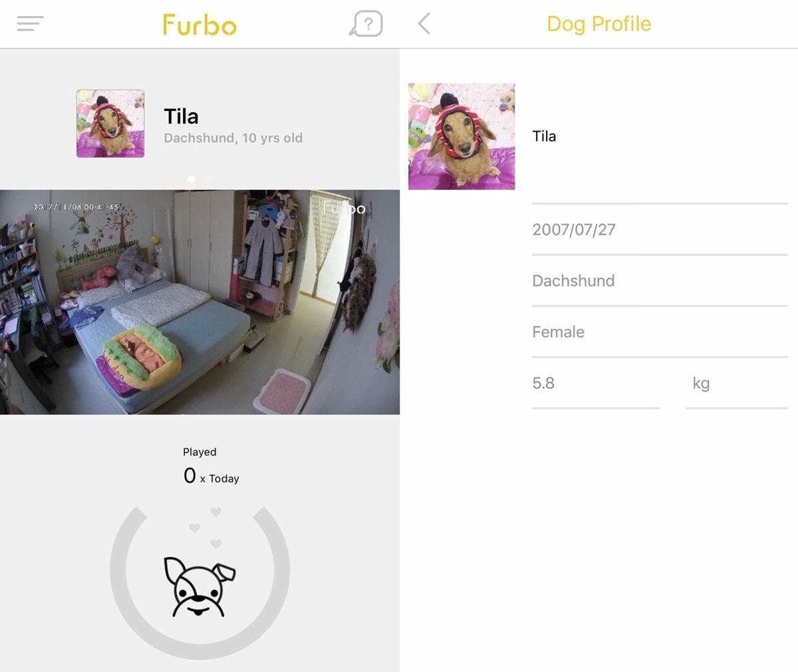The width and height of the screenshot is (798, 672).
Task: Edit the birthdate field 2007/07/27
Action: 660,229
